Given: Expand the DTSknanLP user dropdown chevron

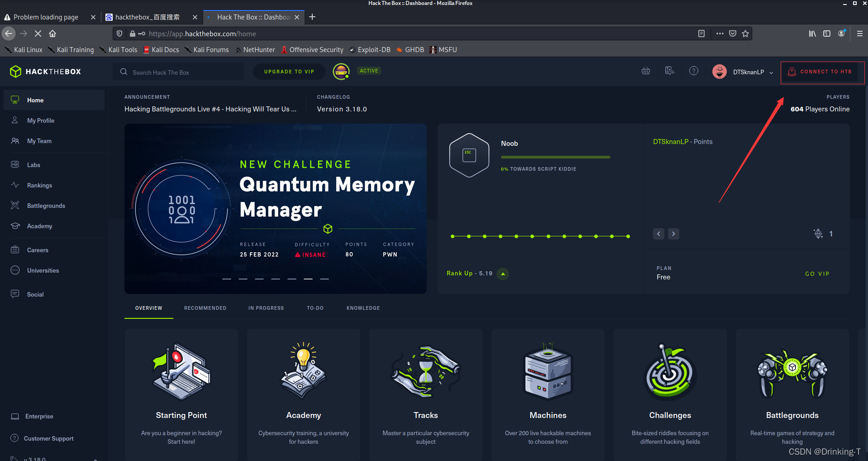Looking at the screenshot, I should [x=771, y=72].
